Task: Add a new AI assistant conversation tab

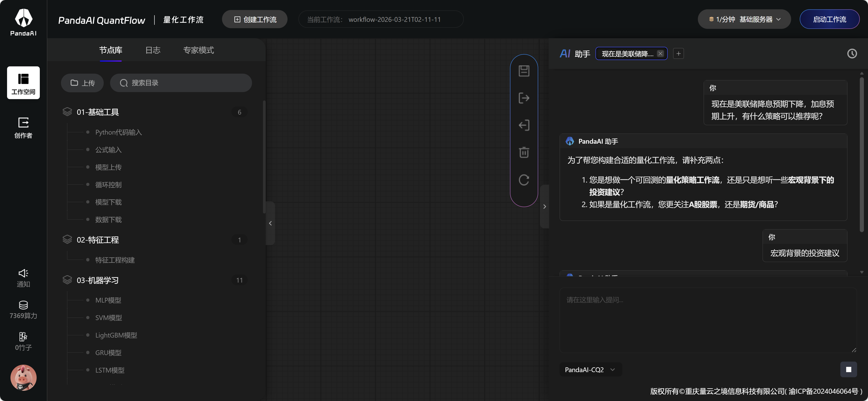Action: click(x=678, y=53)
